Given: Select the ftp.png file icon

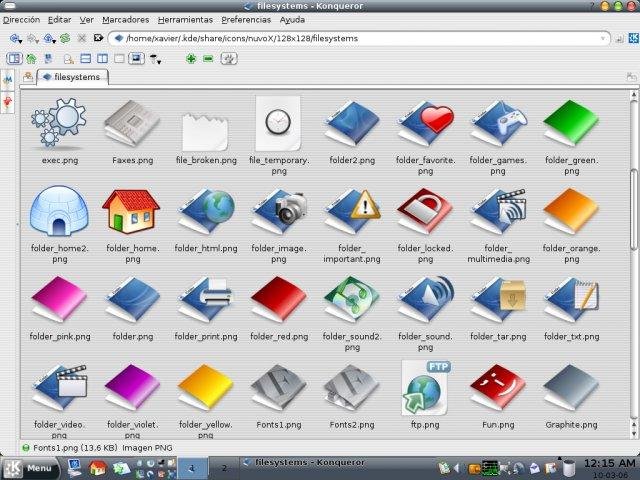Looking at the screenshot, I should (x=424, y=388).
